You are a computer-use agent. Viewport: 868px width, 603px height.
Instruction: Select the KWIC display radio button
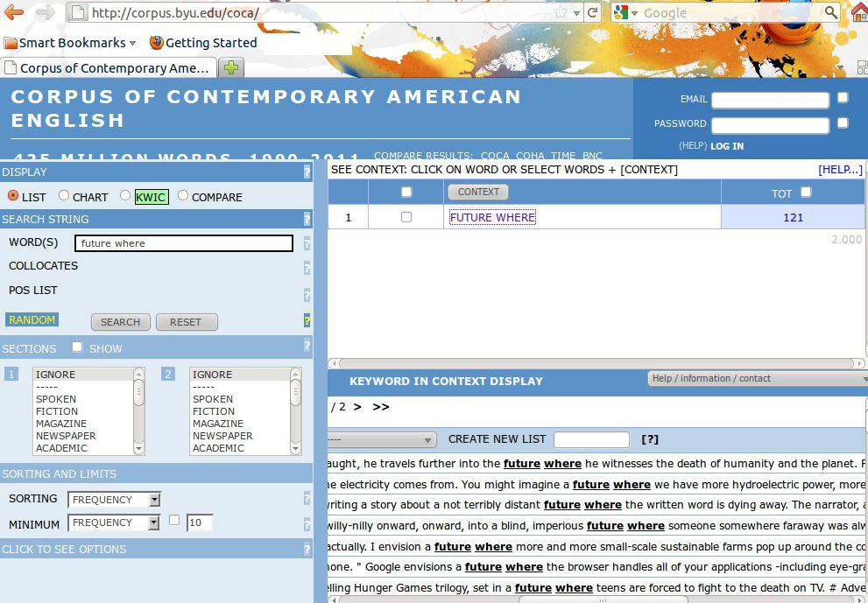click(125, 195)
